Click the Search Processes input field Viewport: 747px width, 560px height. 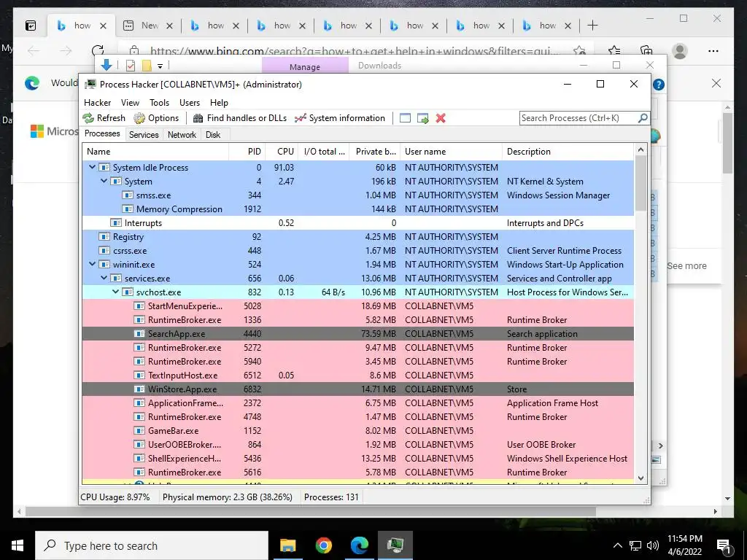click(578, 118)
